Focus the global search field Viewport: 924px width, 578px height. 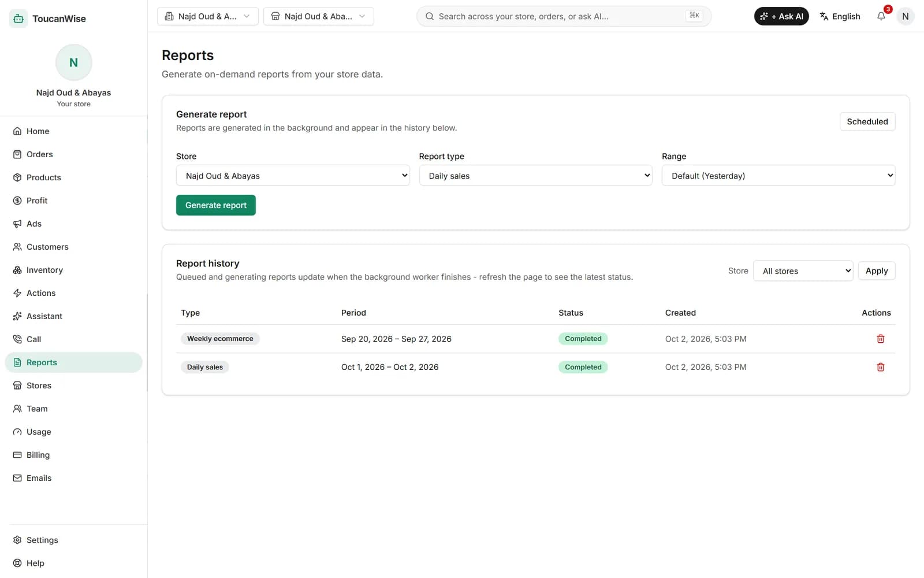click(564, 16)
